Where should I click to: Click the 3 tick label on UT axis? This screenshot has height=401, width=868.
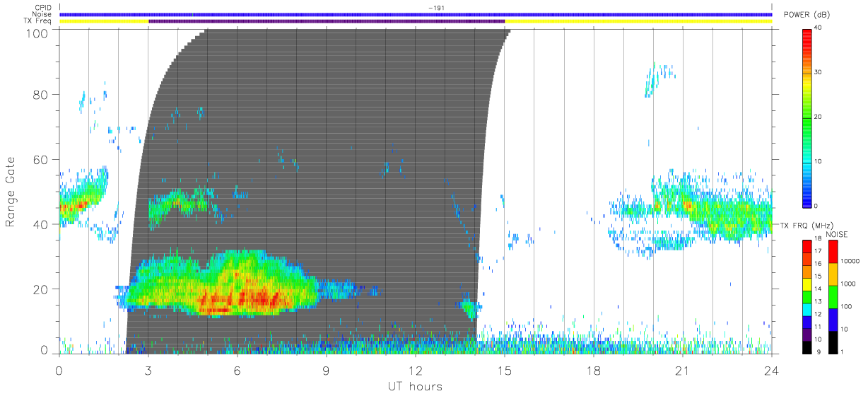[x=148, y=370]
